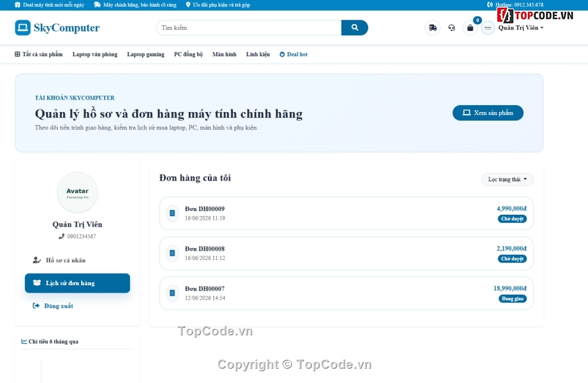
Task: Open Tất cả sản phẩm menu
Action: [38, 54]
